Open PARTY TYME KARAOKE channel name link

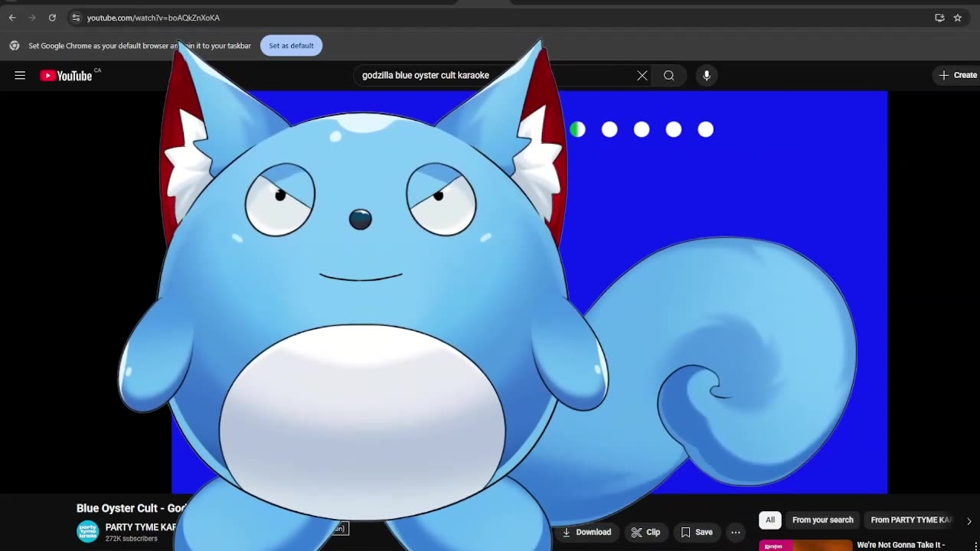pos(141,527)
